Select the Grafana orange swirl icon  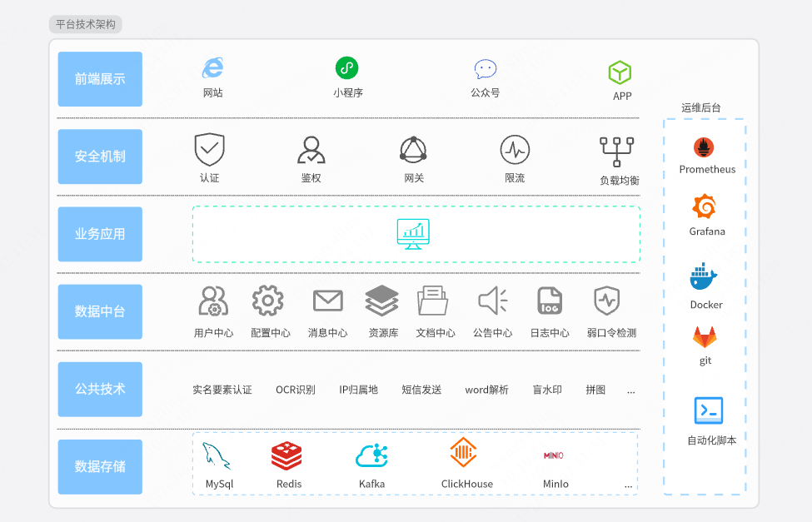pos(705,206)
